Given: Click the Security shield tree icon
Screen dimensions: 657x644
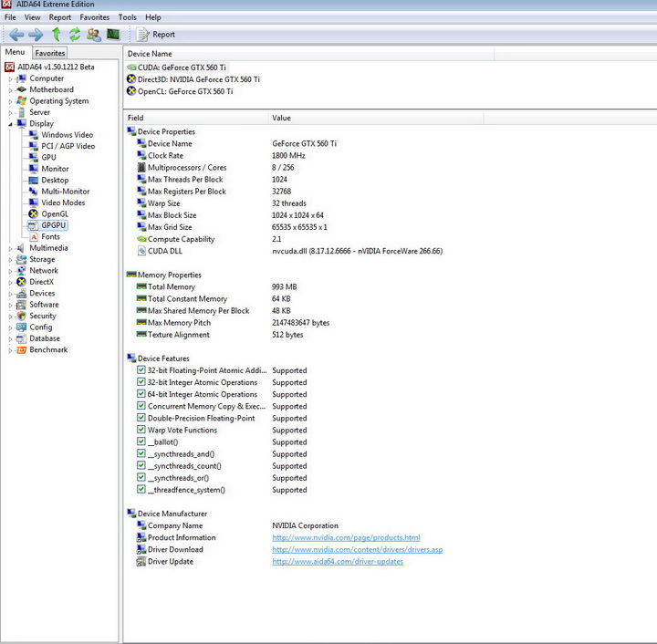Looking at the screenshot, I should (x=21, y=317).
